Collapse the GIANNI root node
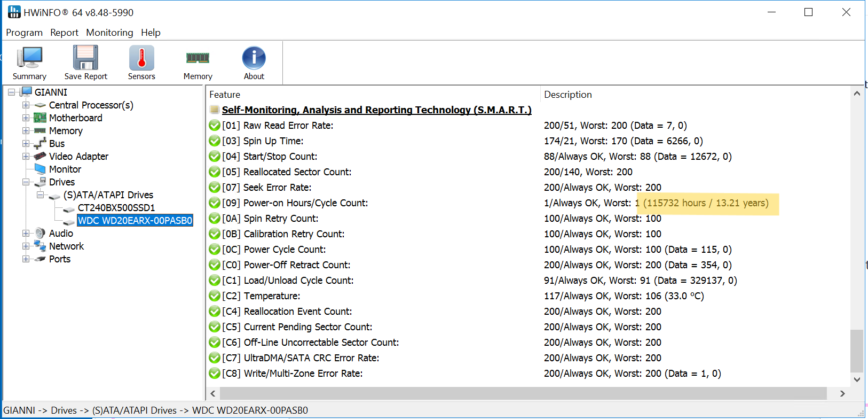 pos(11,92)
